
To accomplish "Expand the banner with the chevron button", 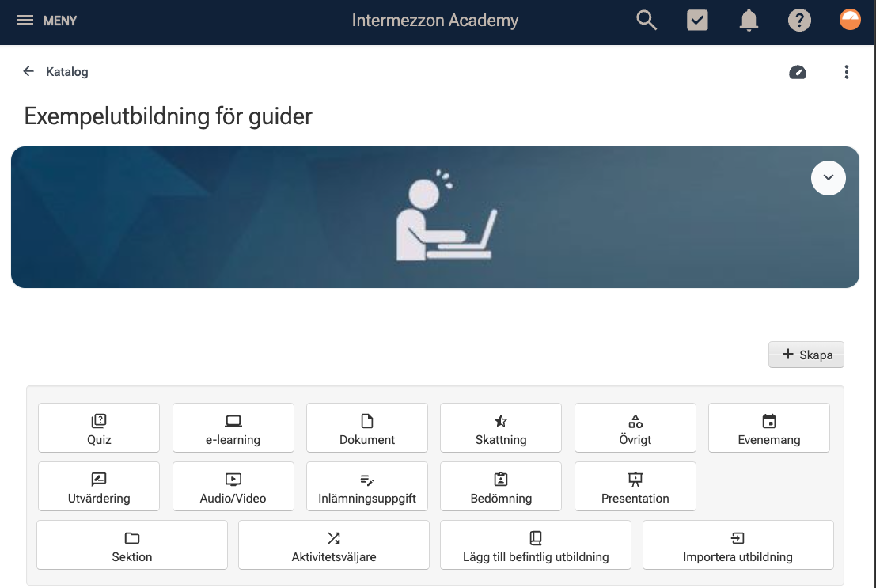I will click(x=828, y=178).
